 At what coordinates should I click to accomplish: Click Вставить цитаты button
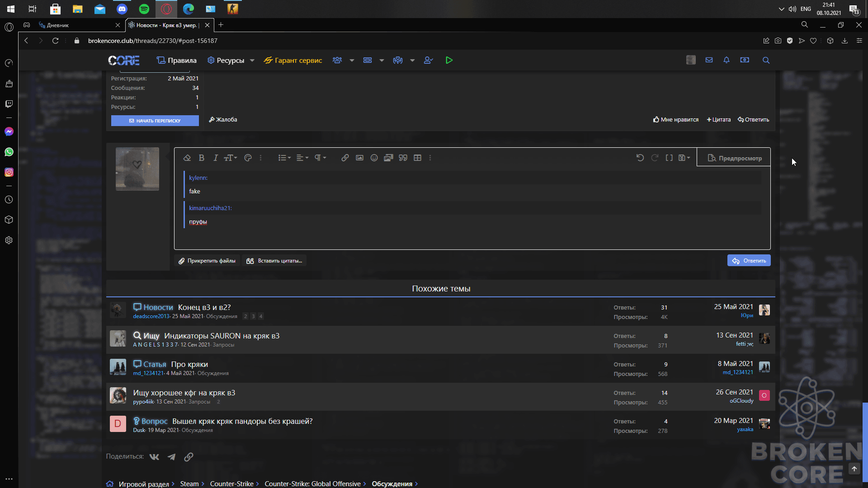pyautogui.click(x=274, y=261)
